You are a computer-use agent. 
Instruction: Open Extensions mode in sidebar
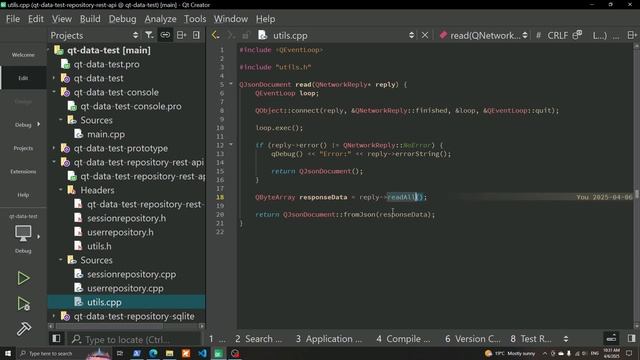coord(23,171)
